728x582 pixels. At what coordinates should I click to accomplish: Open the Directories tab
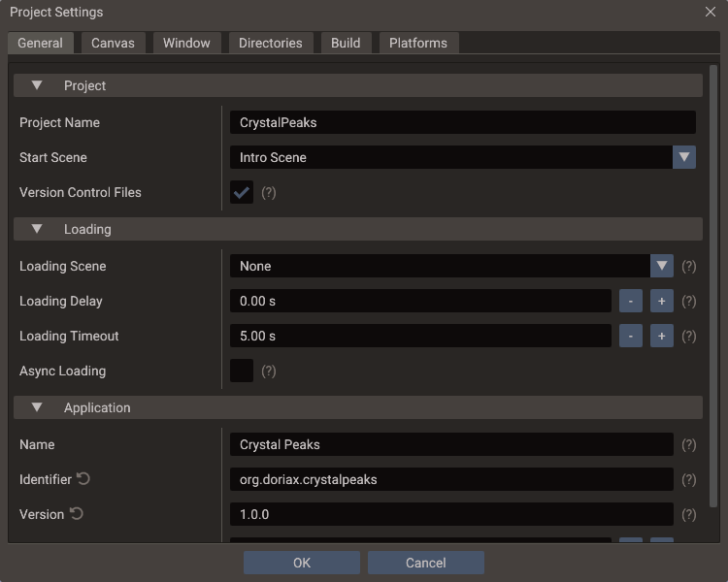click(x=271, y=43)
